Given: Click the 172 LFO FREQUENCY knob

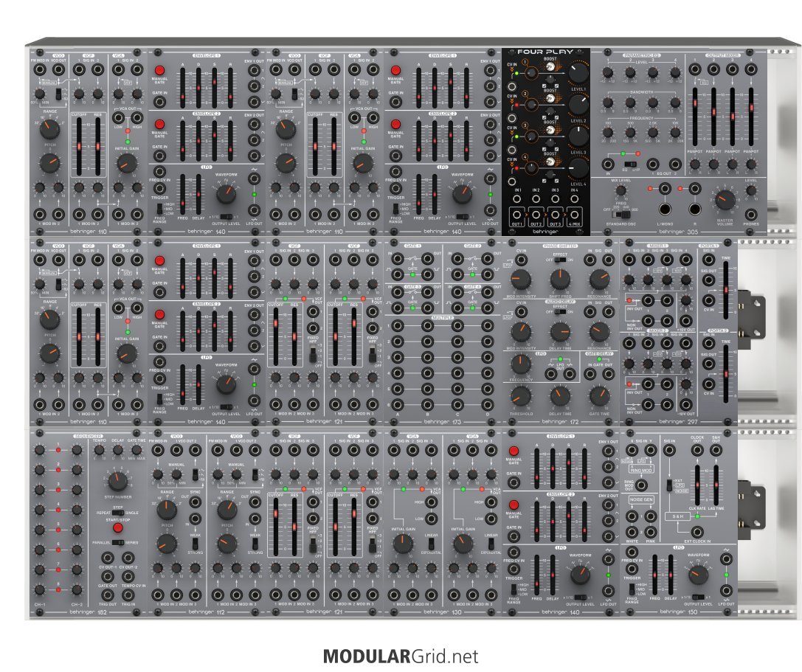Looking at the screenshot, I should [x=521, y=364].
